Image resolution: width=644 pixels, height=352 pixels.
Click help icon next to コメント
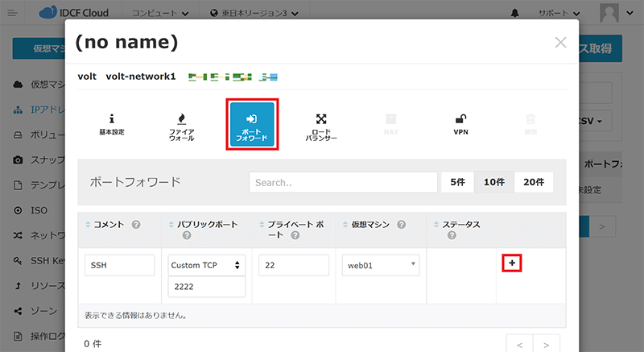coord(136,224)
